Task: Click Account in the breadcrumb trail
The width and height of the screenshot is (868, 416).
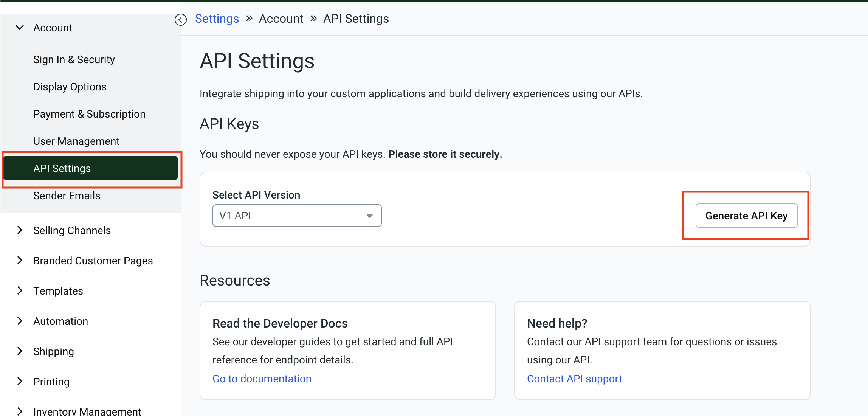Action: [281, 18]
